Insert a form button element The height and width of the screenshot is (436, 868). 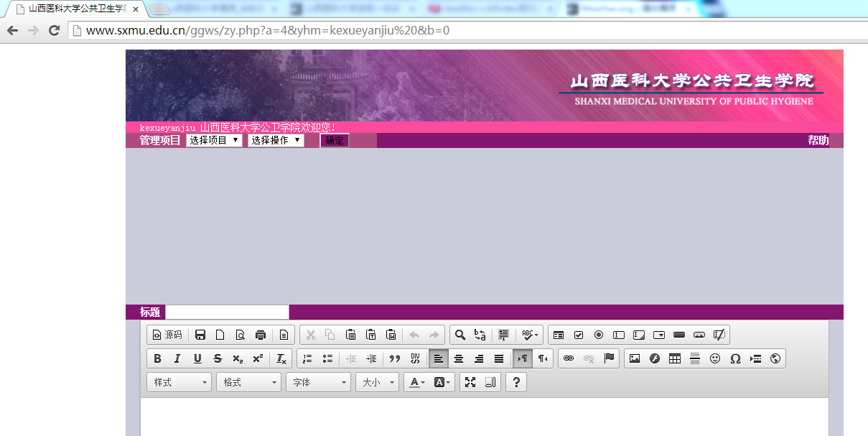pyautogui.click(x=679, y=335)
